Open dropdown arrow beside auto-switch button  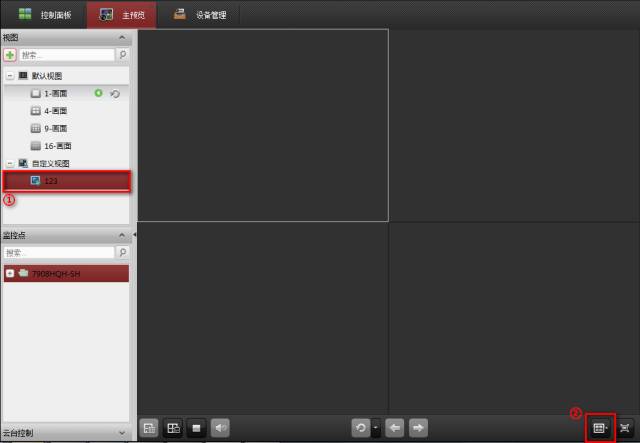pos(376,428)
